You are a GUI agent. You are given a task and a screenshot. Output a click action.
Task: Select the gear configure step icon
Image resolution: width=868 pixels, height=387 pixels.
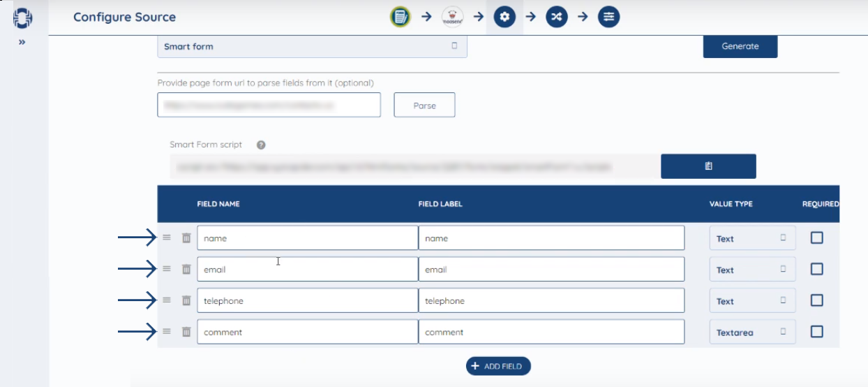coord(504,17)
